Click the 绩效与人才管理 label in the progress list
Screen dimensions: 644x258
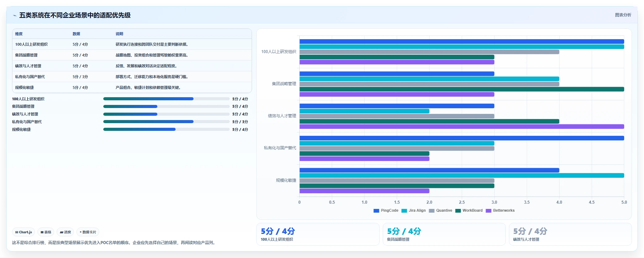pos(25,114)
